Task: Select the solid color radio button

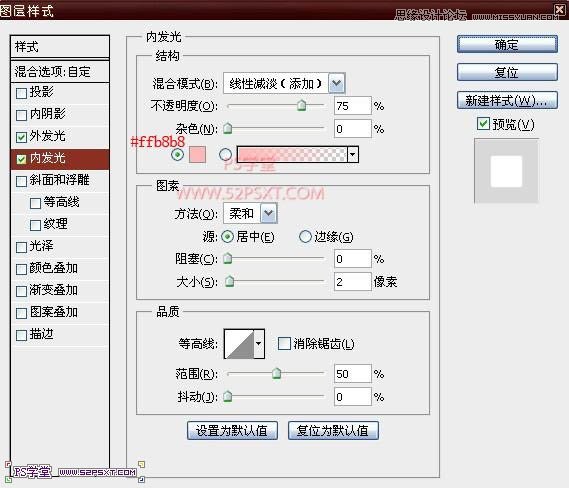Action: [177, 155]
